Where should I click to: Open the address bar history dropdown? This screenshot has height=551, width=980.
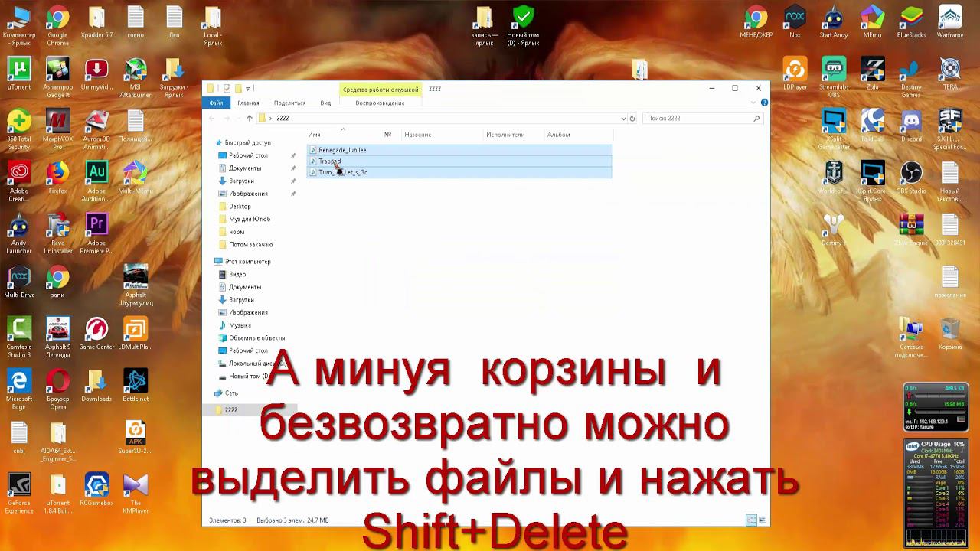pos(623,119)
